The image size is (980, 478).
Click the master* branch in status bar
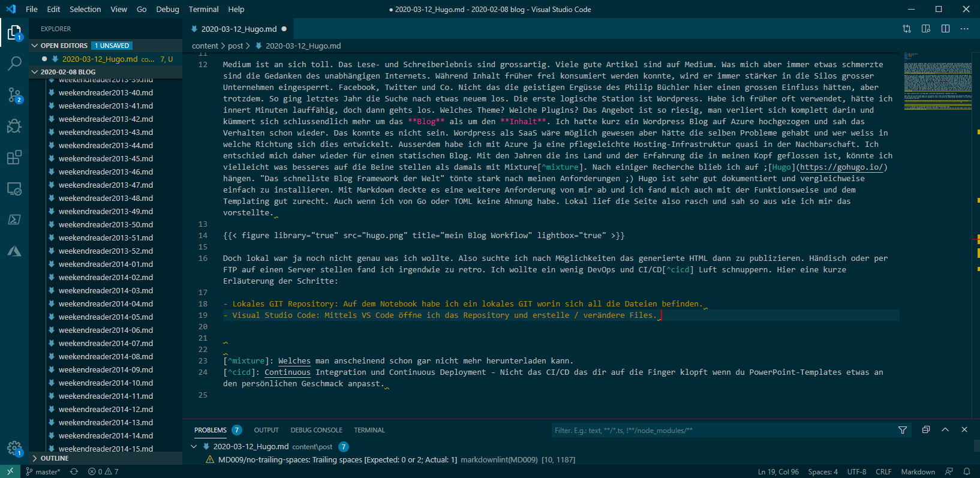tap(43, 471)
